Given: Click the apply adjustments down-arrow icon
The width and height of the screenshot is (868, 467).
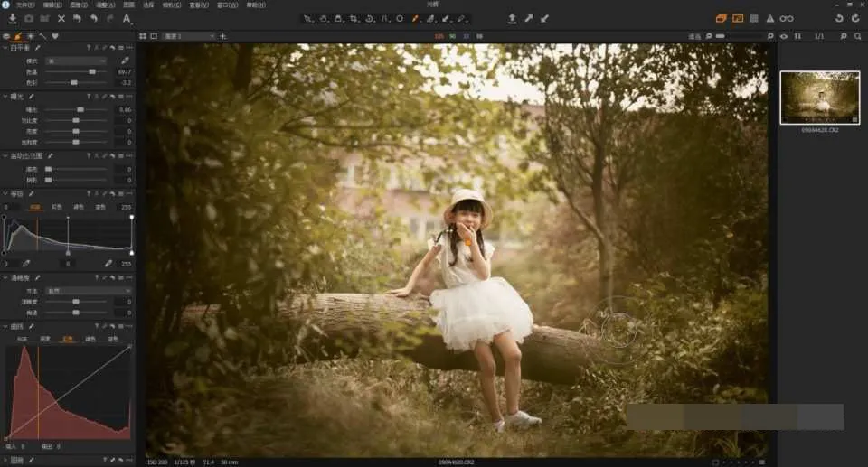Looking at the screenshot, I should (x=544, y=19).
